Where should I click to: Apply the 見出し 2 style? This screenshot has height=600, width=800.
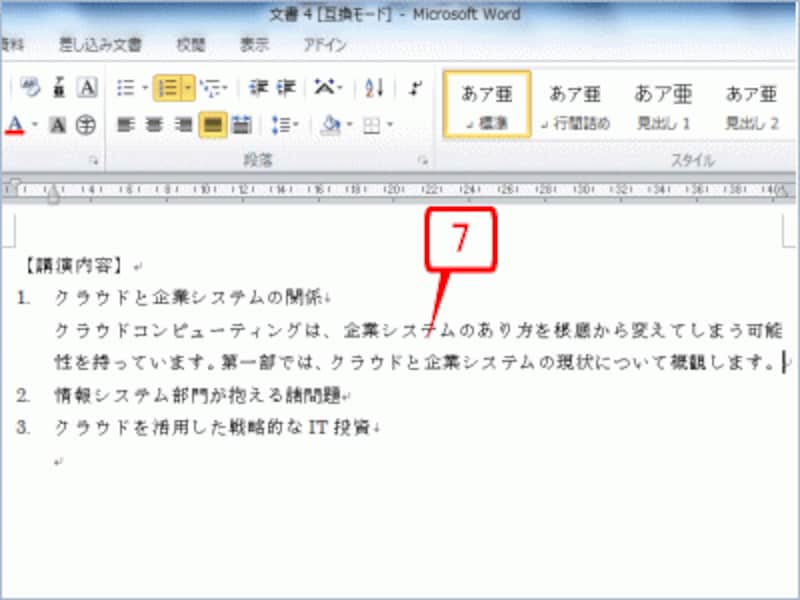pyautogui.click(x=752, y=107)
